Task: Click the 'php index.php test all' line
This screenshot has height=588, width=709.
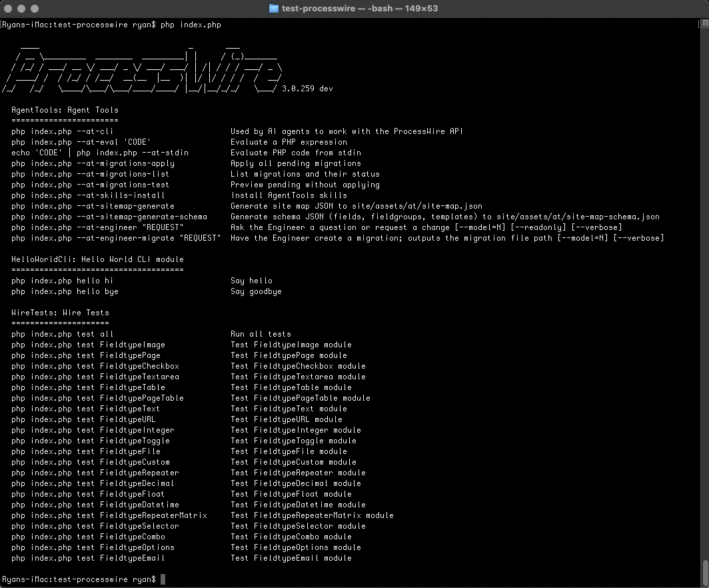Action: pos(62,334)
